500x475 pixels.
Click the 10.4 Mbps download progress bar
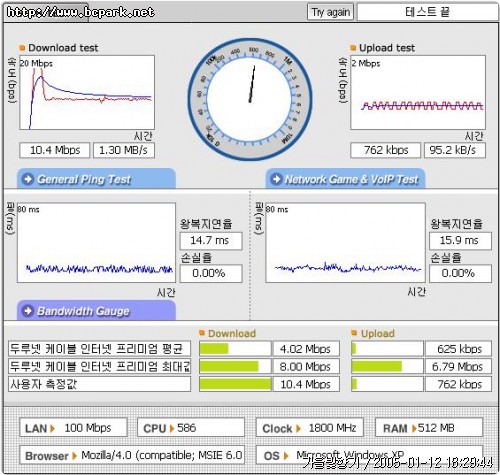pos(235,384)
